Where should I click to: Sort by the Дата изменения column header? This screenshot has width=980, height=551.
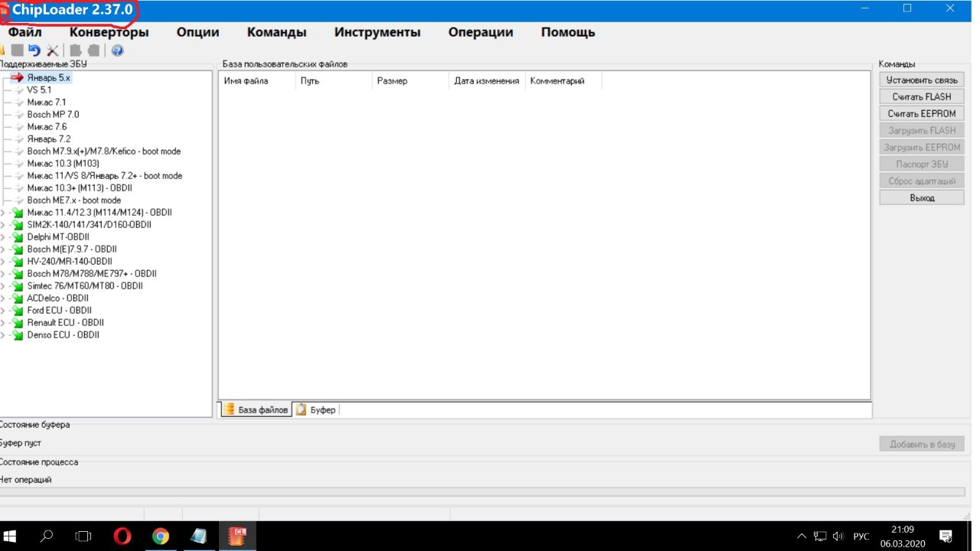[486, 81]
